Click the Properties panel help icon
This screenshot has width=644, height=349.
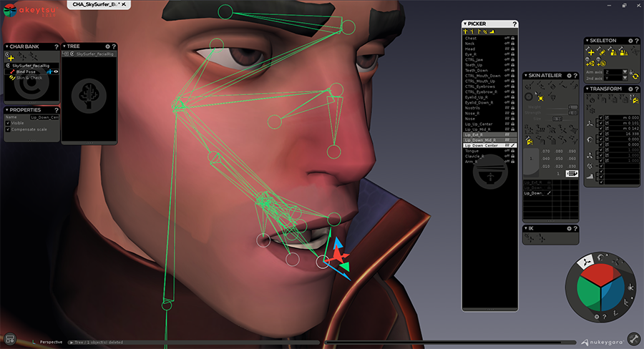point(57,110)
